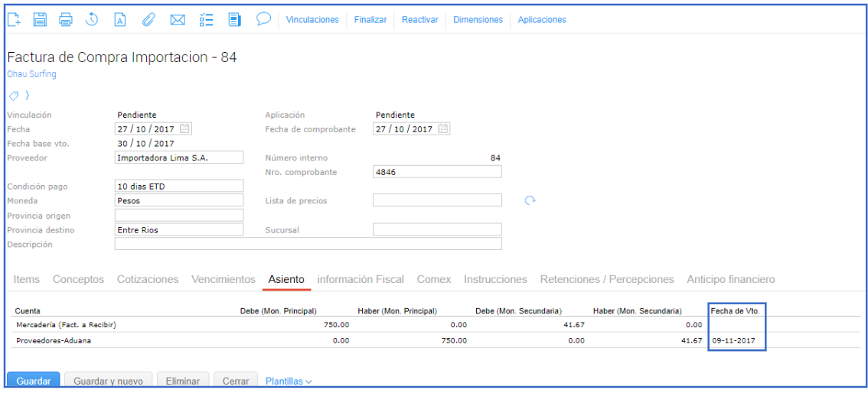Switch to the Items tab
Screen dimensions: 868x393
click(27, 280)
